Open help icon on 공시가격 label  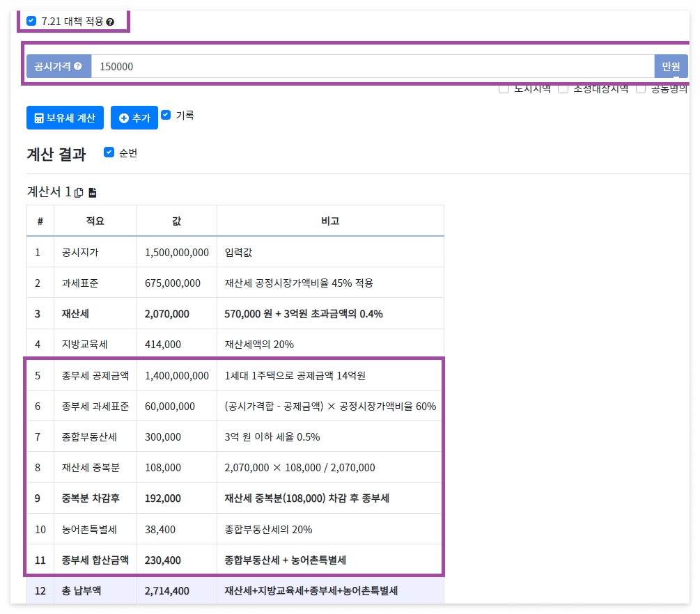pyautogui.click(x=78, y=66)
